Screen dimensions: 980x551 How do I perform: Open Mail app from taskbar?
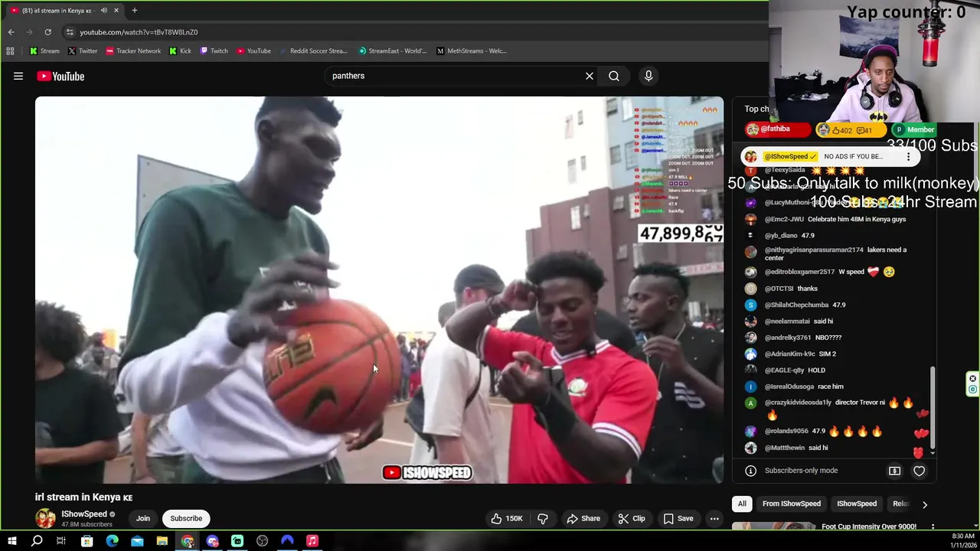pyautogui.click(x=137, y=541)
